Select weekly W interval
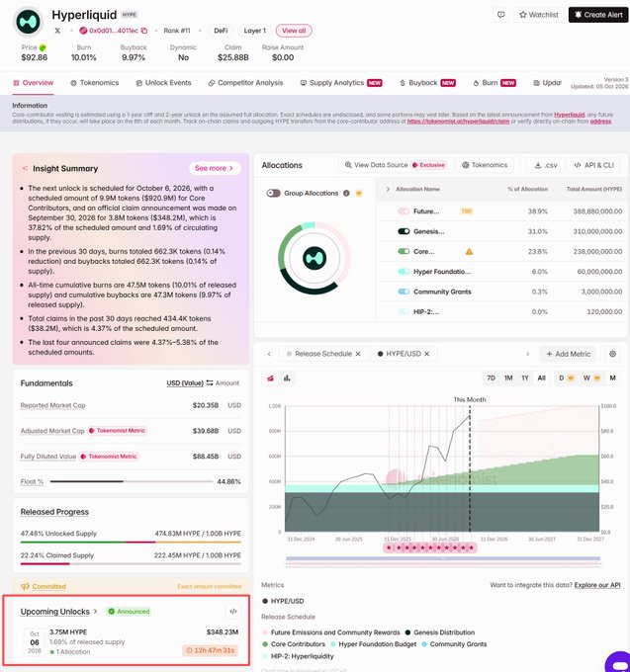 coord(591,378)
